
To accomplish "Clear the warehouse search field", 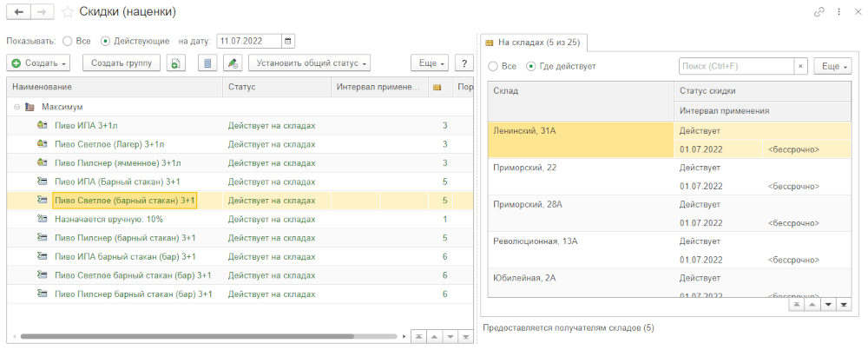I will click(800, 66).
